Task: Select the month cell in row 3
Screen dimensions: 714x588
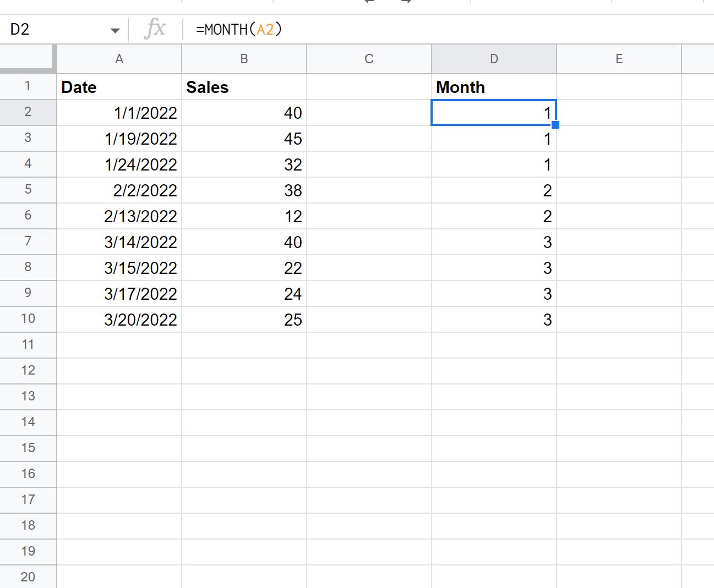Action: 494,139
